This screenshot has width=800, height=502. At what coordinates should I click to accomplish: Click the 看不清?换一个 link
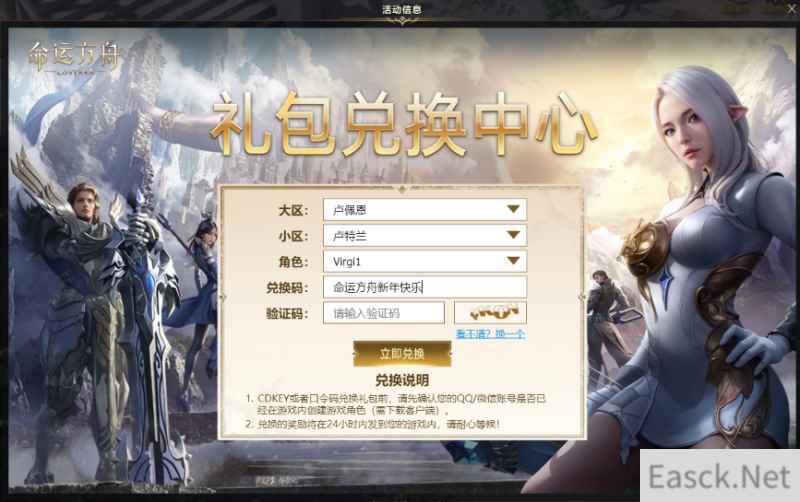tap(490, 334)
